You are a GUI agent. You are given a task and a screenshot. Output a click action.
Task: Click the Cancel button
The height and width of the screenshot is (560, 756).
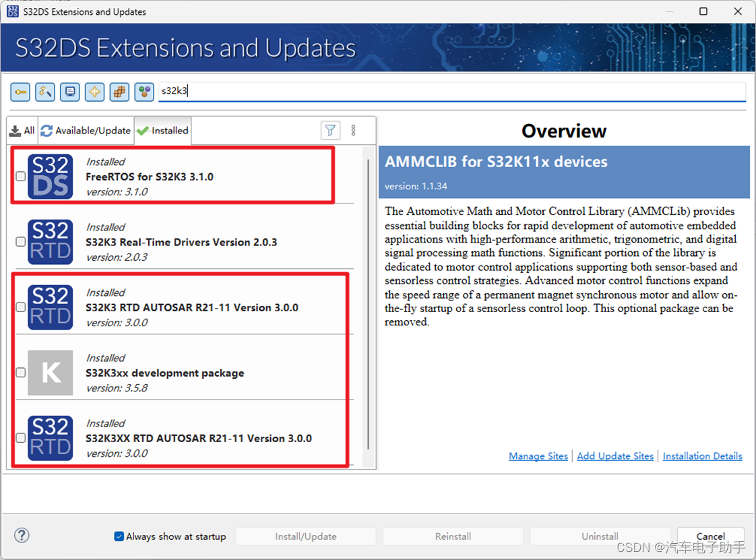click(711, 536)
